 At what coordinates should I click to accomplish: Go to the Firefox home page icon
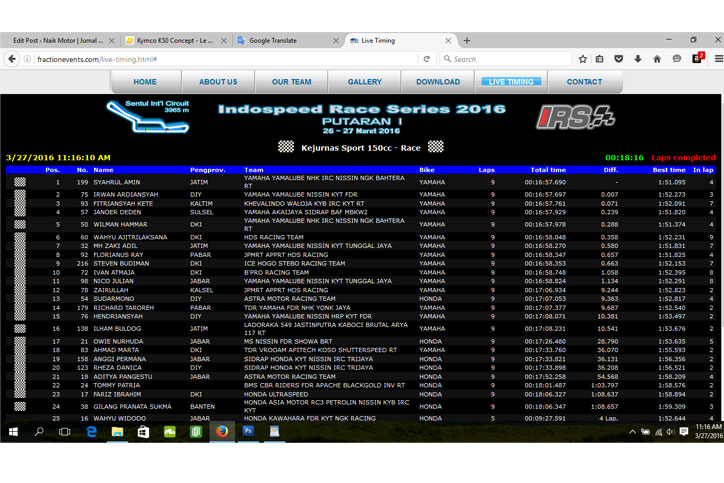click(657, 59)
